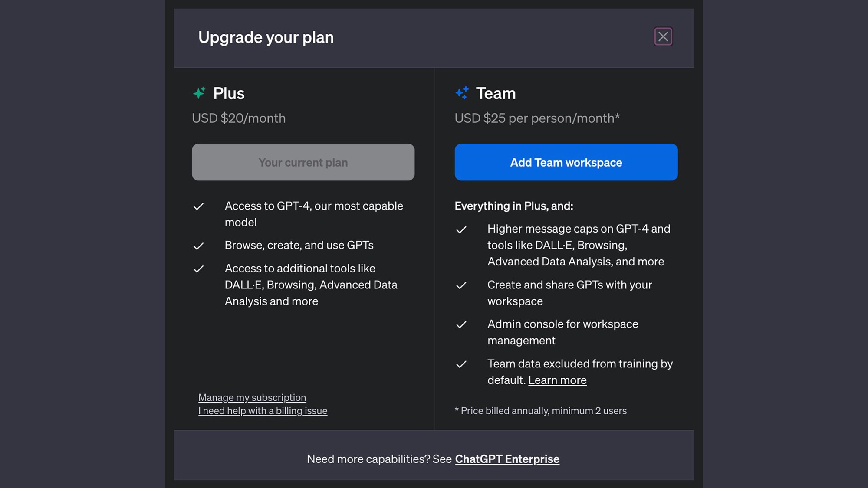Open the ChatGPT Enterprise link
Viewport: 868px width, 488px height.
(507, 459)
